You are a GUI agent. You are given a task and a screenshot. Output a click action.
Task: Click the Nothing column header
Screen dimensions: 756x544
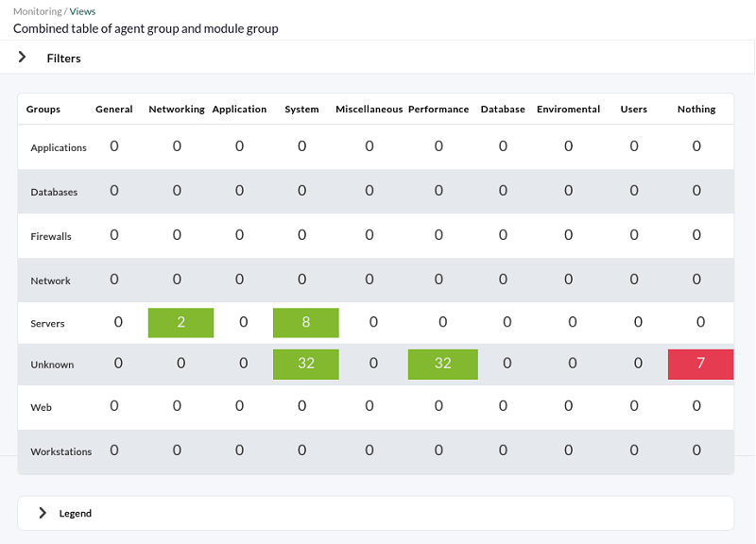[696, 110]
